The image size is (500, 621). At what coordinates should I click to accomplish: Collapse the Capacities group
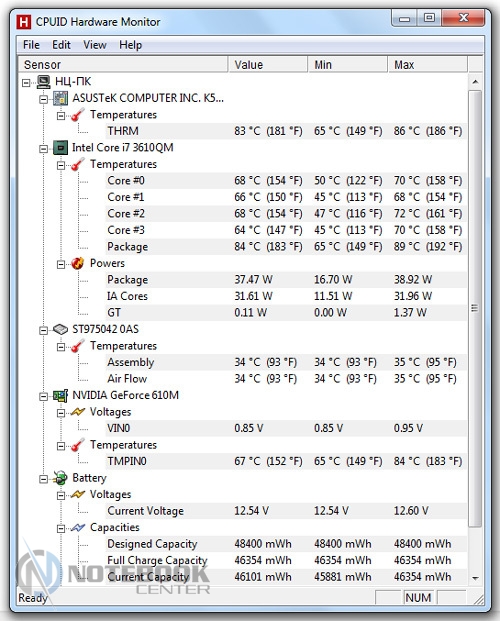(61, 528)
